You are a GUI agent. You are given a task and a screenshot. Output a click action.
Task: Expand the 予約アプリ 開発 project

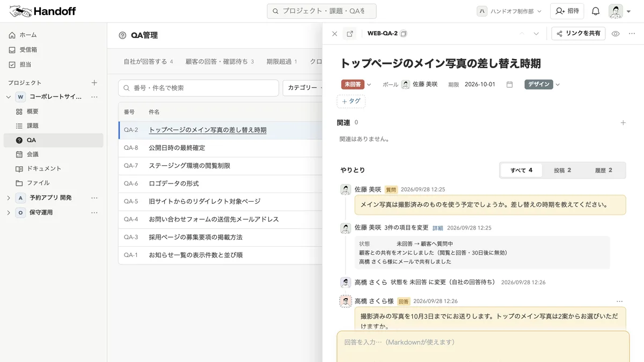pos(8,198)
